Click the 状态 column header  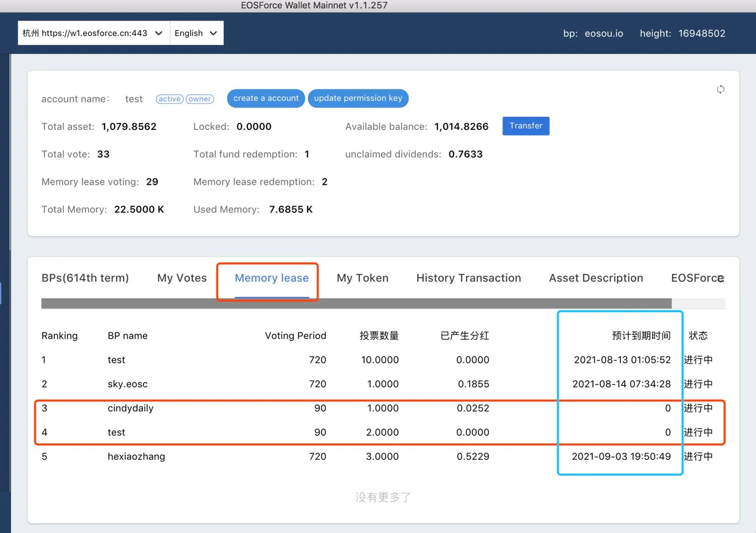coord(698,335)
